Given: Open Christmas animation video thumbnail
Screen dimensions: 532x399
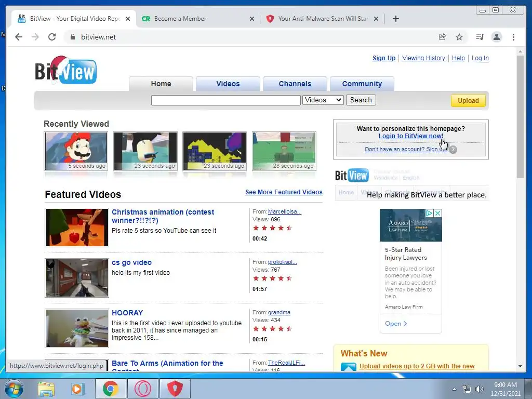Looking at the screenshot, I should click(x=77, y=228).
